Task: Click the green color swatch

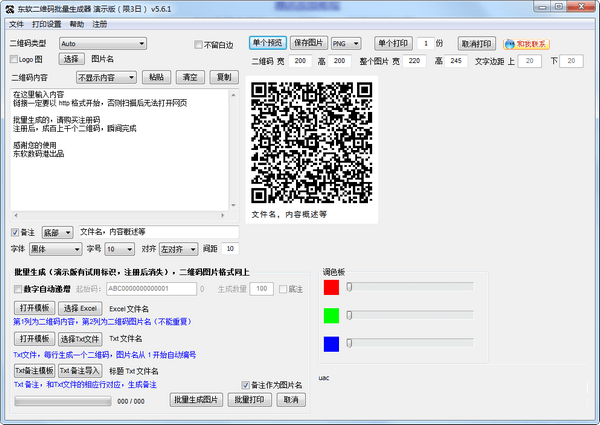Action: click(x=331, y=316)
